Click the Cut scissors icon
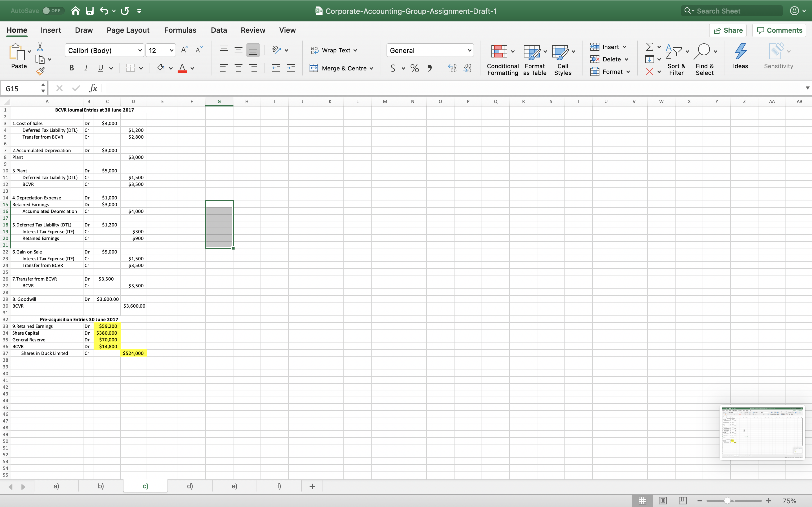This screenshot has width=812, height=507. coord(40,47)
